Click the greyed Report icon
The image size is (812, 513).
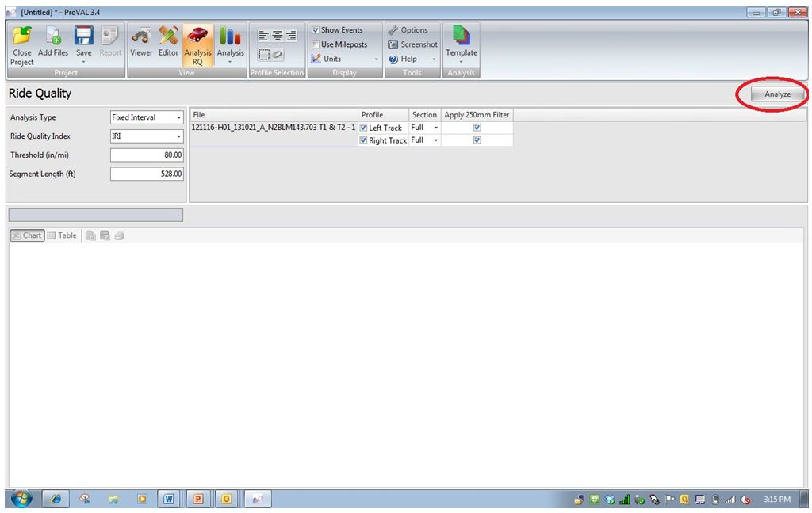[109, 36]
